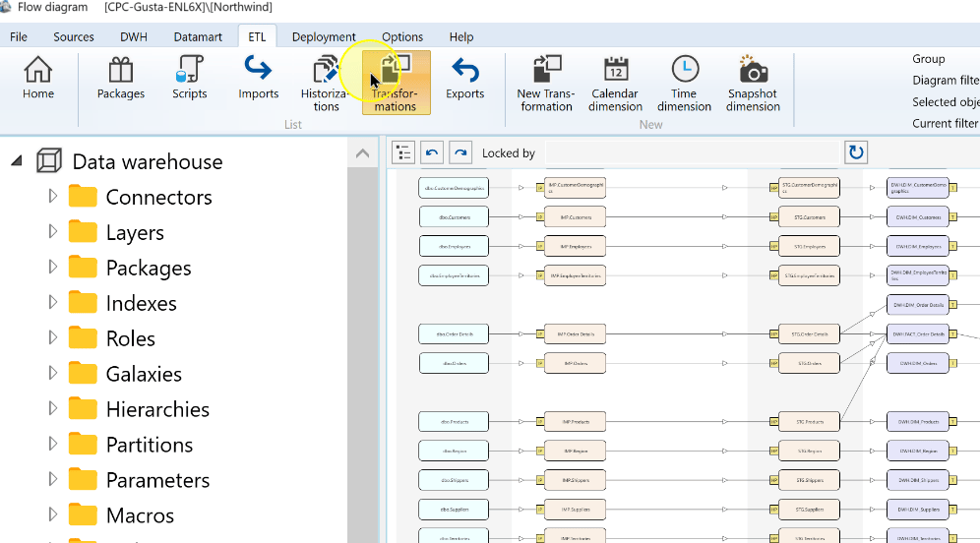The image size is (980, 543).
Task: Select the Connectors folder label
Action: [158, 197]
